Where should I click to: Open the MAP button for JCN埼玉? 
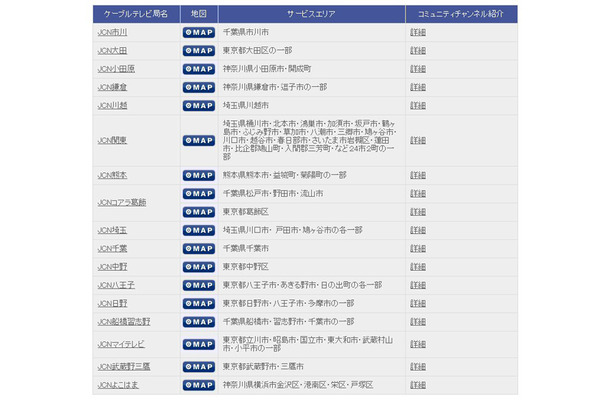tap(198, 230)
